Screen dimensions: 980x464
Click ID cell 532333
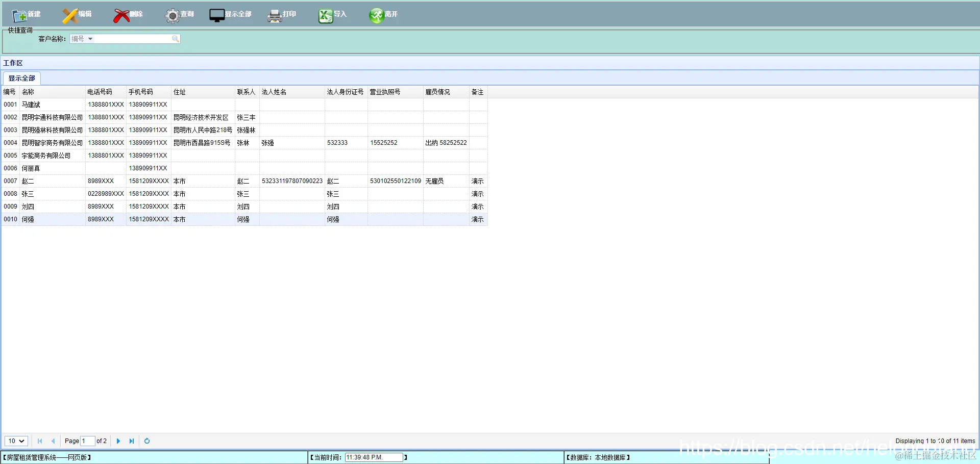point(346,143)
